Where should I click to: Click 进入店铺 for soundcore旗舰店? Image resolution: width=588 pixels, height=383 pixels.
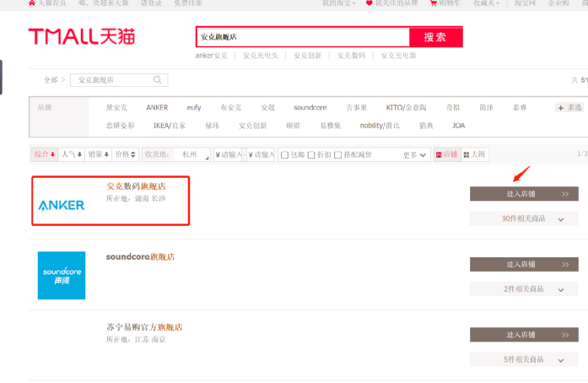pos(524,264)
